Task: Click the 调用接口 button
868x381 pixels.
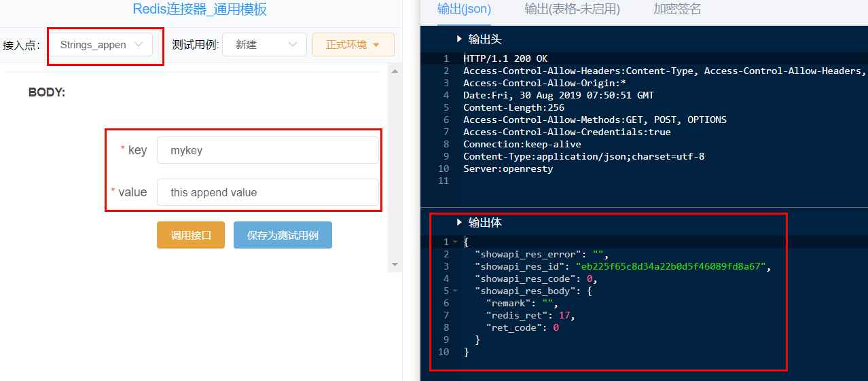Action: pos(191,235)
